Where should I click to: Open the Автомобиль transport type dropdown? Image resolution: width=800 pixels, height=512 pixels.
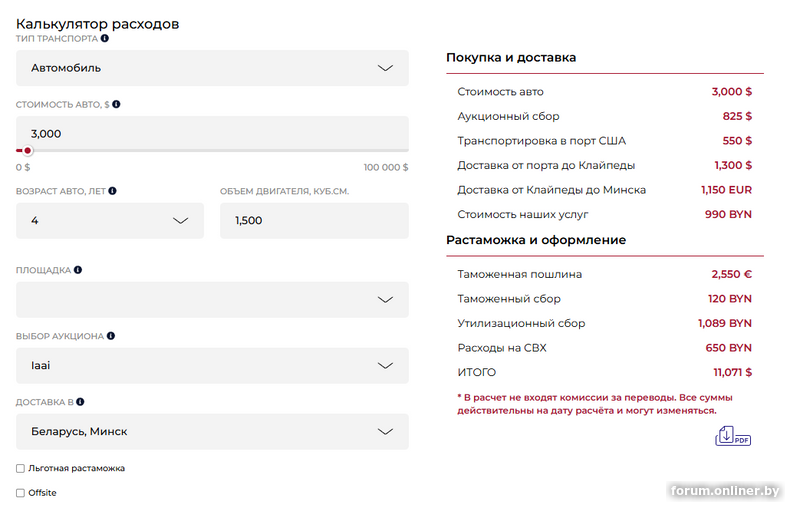(212, 68)
